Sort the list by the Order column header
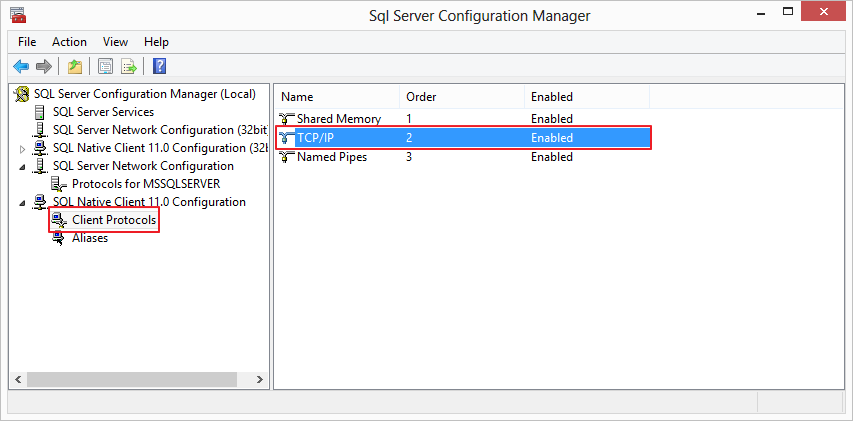 click(x=418, y=97)
